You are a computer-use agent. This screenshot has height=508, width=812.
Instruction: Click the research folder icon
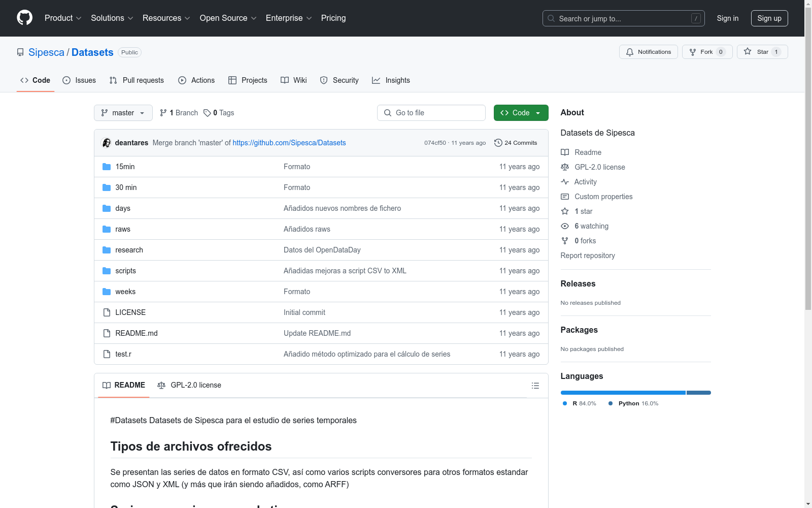(107, 250)
